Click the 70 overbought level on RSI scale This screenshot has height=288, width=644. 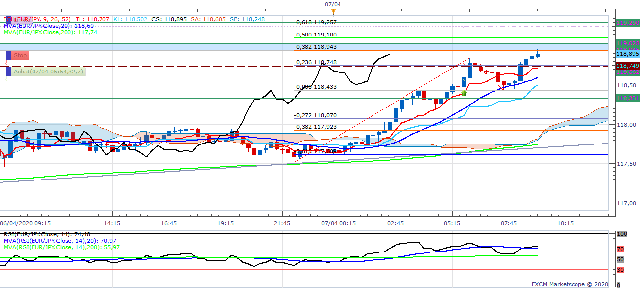[x=621, y=249]
